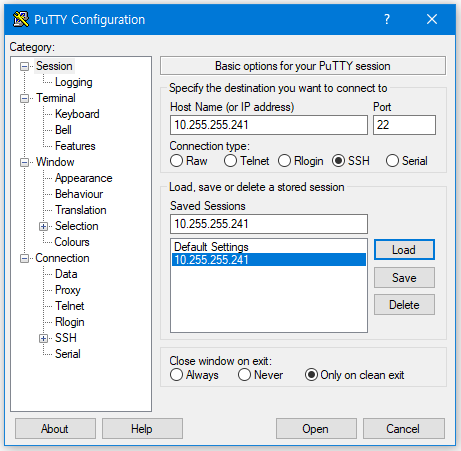
Task: Open the Window category
Action: (x=55, y=162)
